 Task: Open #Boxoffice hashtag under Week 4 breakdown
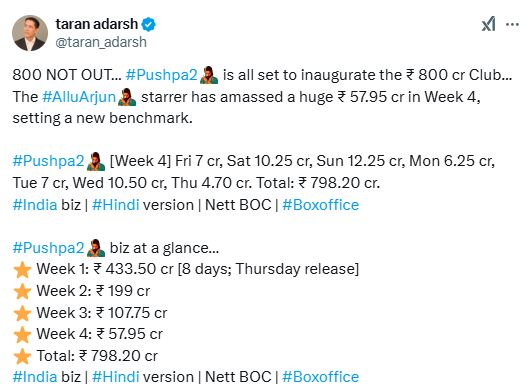[x=320, y=205]
